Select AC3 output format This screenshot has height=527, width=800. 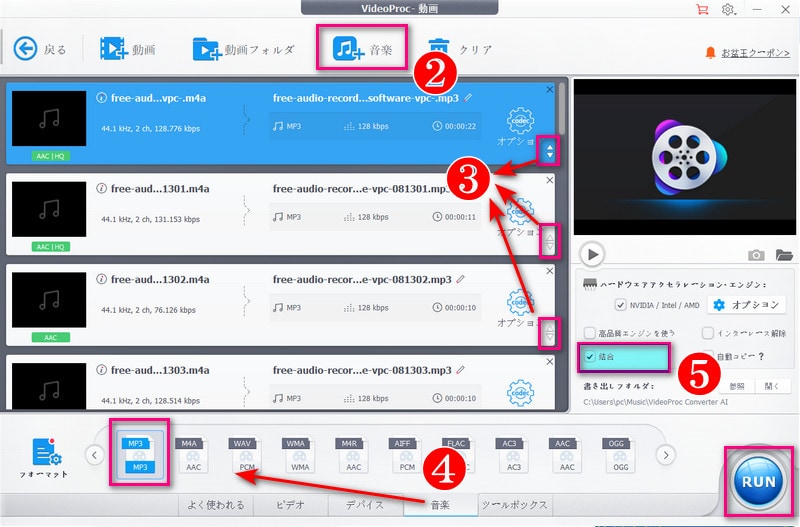point(514,454)
